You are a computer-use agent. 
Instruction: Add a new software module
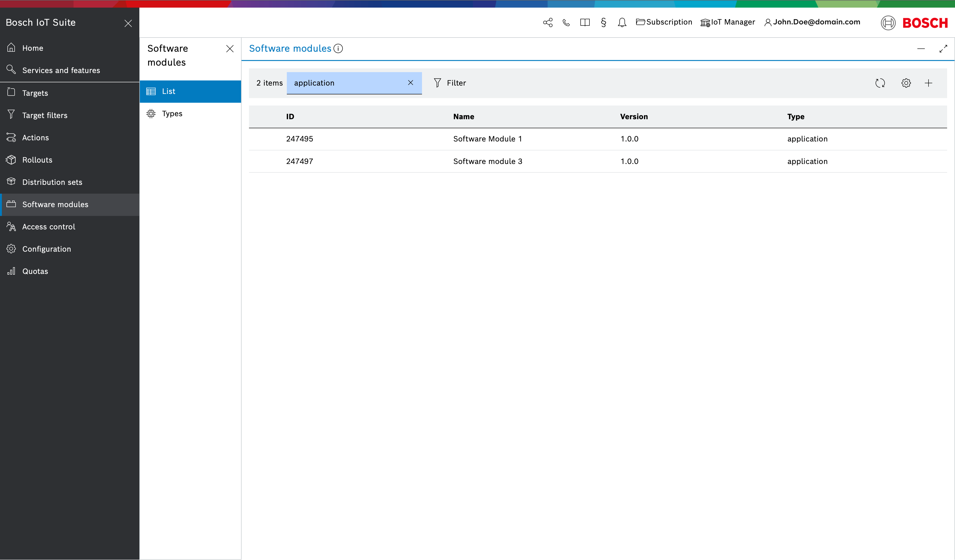(x=928, y=83)
